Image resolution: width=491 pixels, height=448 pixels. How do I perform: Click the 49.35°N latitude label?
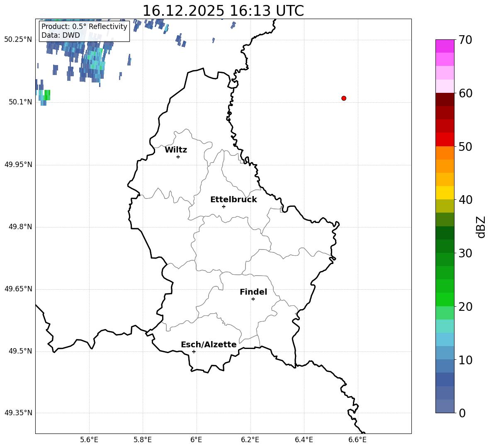pyautogui.click(x=18, y=413)
